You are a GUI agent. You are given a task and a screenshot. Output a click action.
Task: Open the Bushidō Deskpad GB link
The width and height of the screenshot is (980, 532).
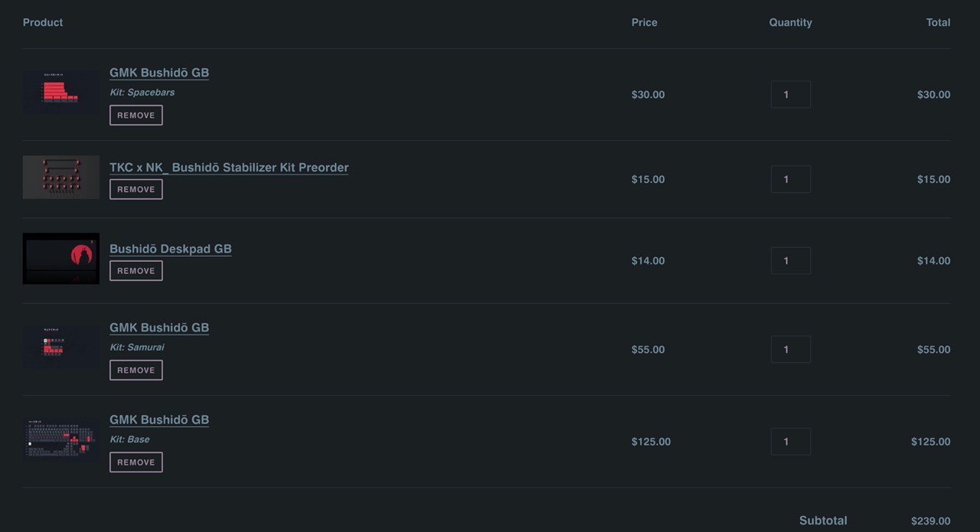171,249
